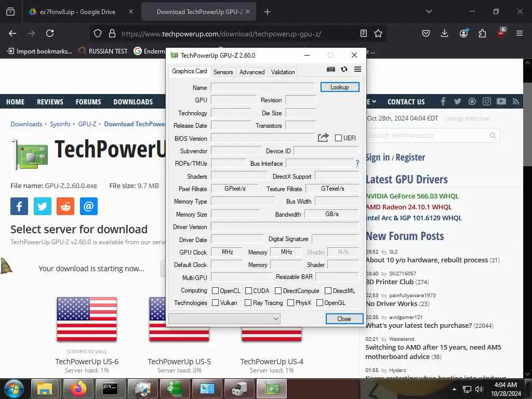Viewport: 532px width, 399px height.
Task: Share download page on Facebook
Action: 19,206
